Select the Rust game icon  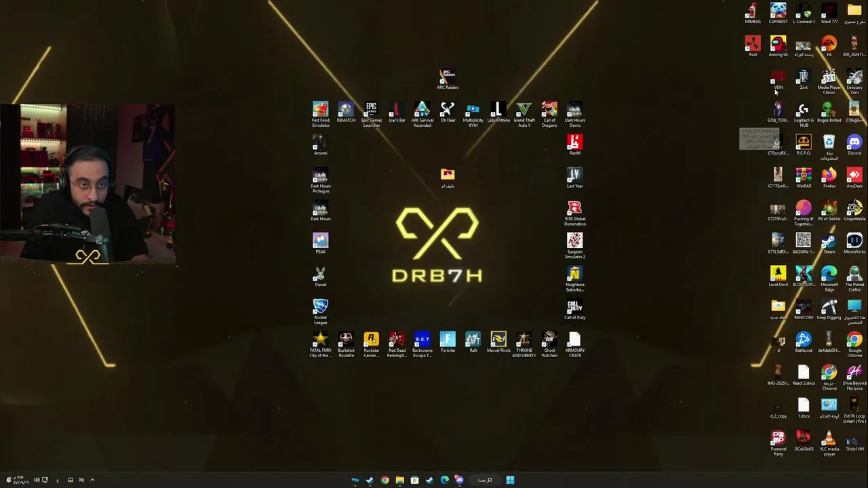coord(753,47)
